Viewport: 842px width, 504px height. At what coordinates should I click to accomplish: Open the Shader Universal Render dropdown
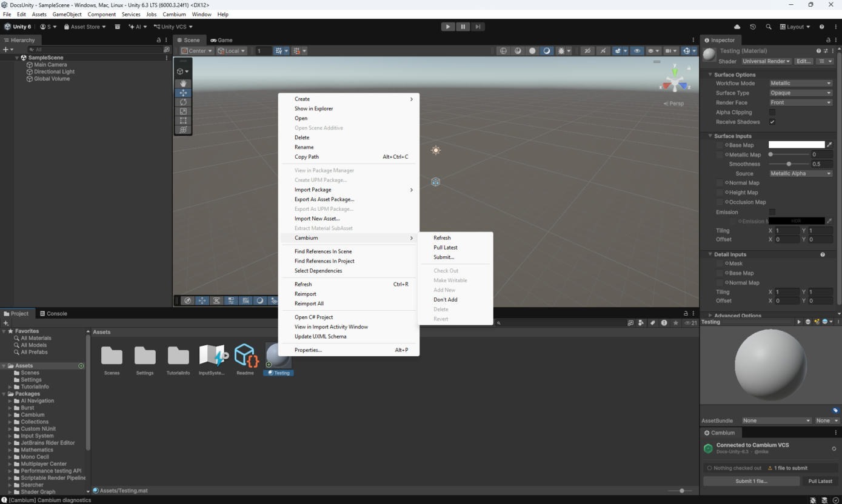pyautogui.click(x=766, y=61)
